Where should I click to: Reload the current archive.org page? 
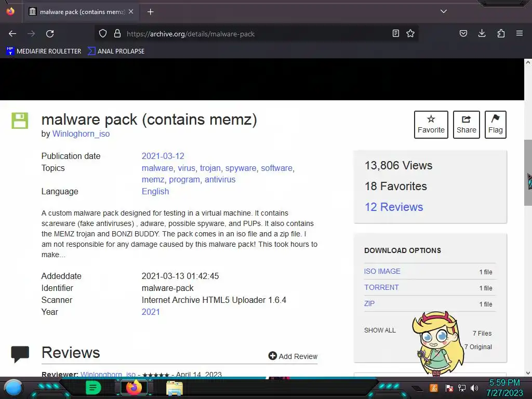[50, 34]
